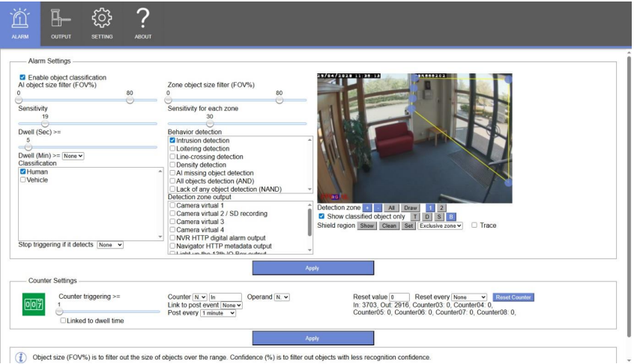Click the Reset value input field
This screenshot has height=364, width=634.
click(399, 297)
